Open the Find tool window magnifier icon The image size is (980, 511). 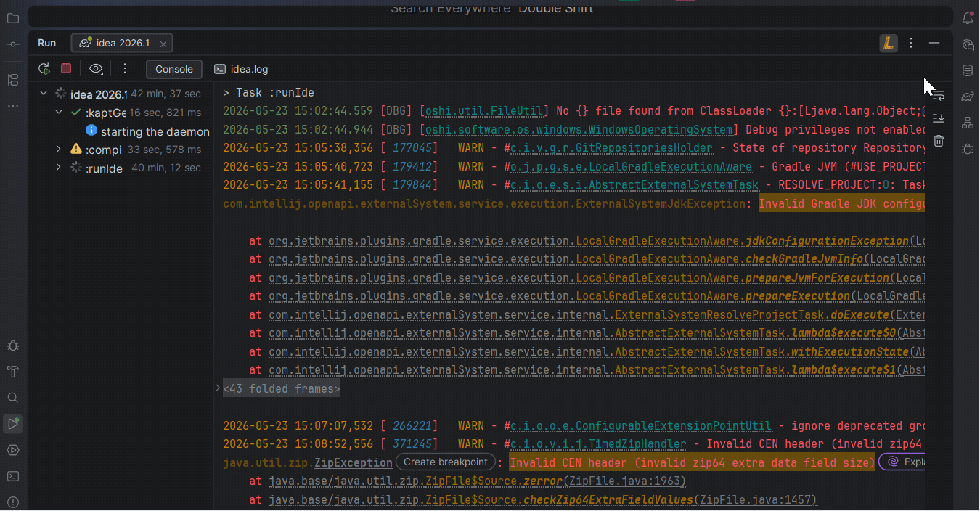pyautogui.click(x=12, y=398)
